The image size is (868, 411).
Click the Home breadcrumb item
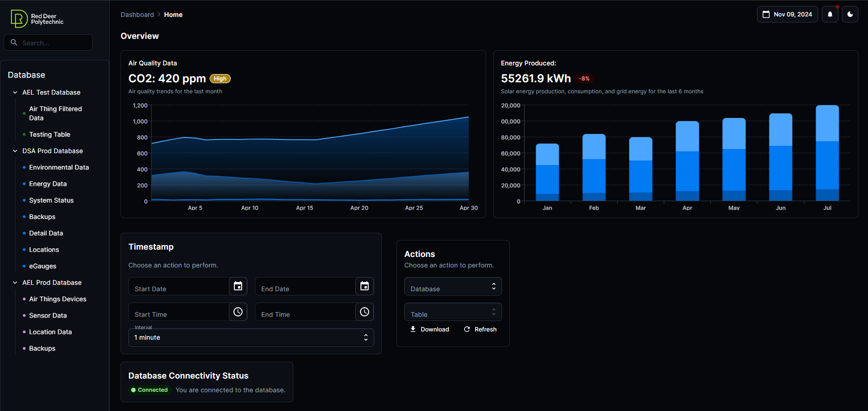point(173,15)
